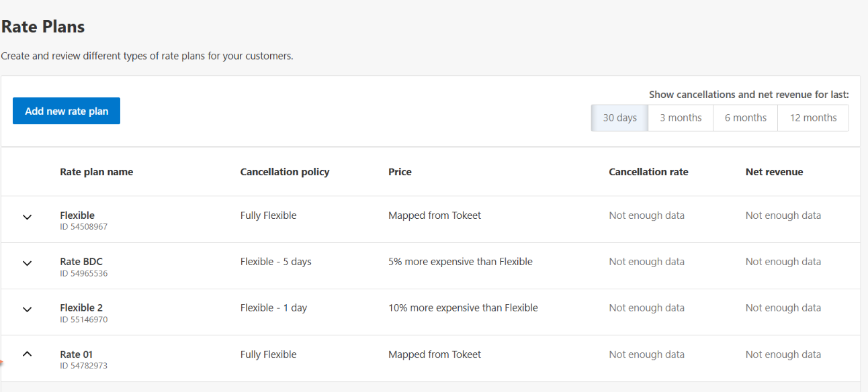Click the Cancellation policy column header
Screen dimensions: 868x392
point(285,172)
